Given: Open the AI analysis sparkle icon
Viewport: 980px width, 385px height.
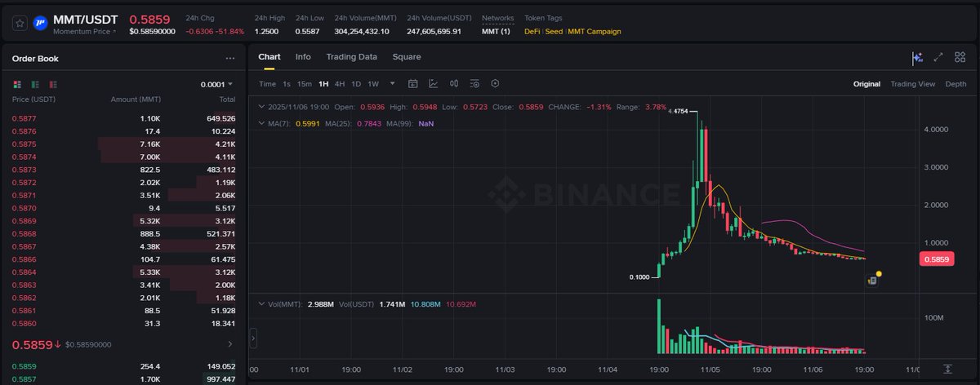Looking at the screenshot, I should click(x=918, y=58).
